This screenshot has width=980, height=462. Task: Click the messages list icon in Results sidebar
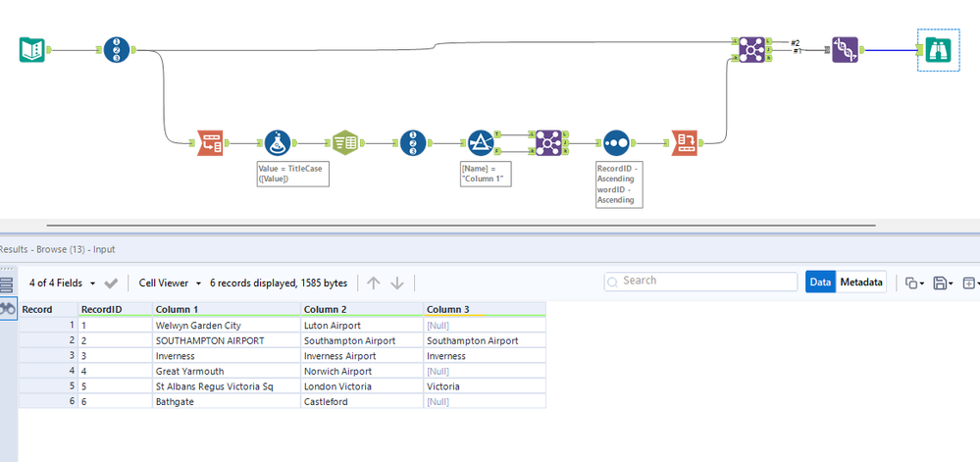click(6, 286)
